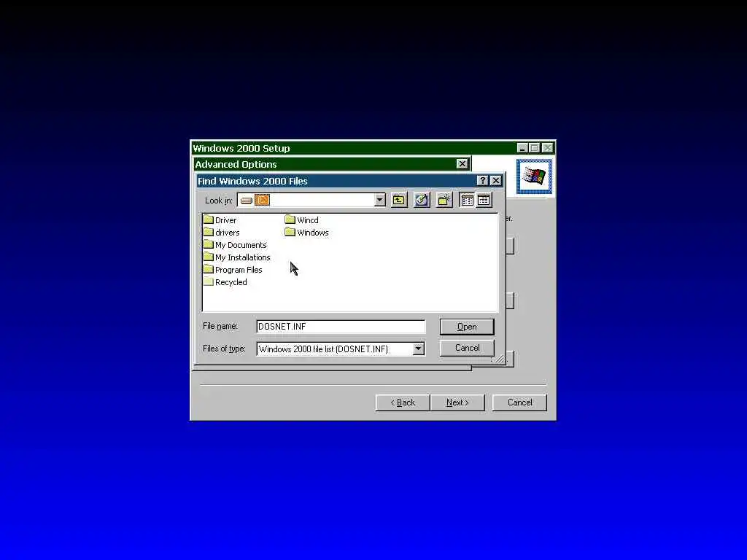Click the drive icon in Look in box

[247, 201]
